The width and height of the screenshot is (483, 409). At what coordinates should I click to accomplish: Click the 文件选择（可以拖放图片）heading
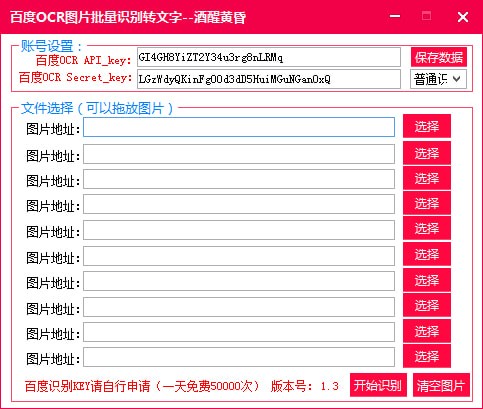(x=97, y=108)
